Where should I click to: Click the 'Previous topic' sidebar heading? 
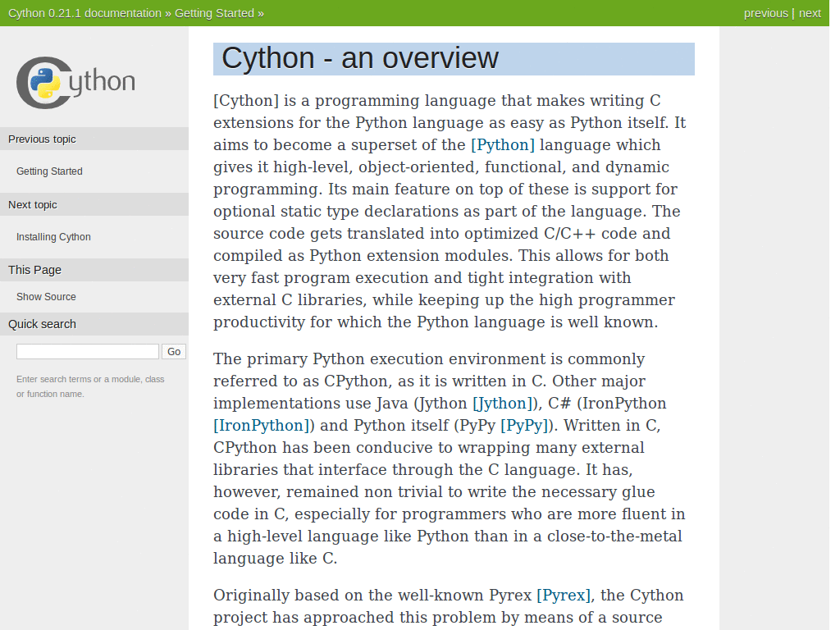point(94,139)
